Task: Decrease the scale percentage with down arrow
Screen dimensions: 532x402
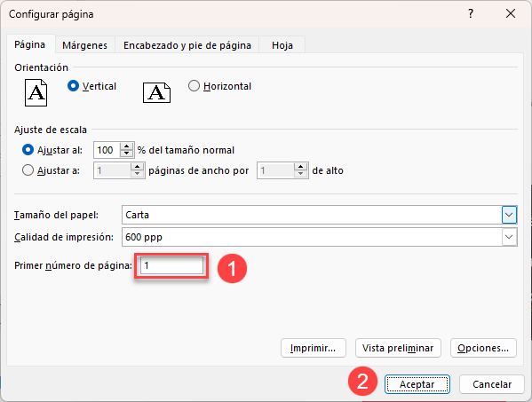Action: (x=127, y=154)
